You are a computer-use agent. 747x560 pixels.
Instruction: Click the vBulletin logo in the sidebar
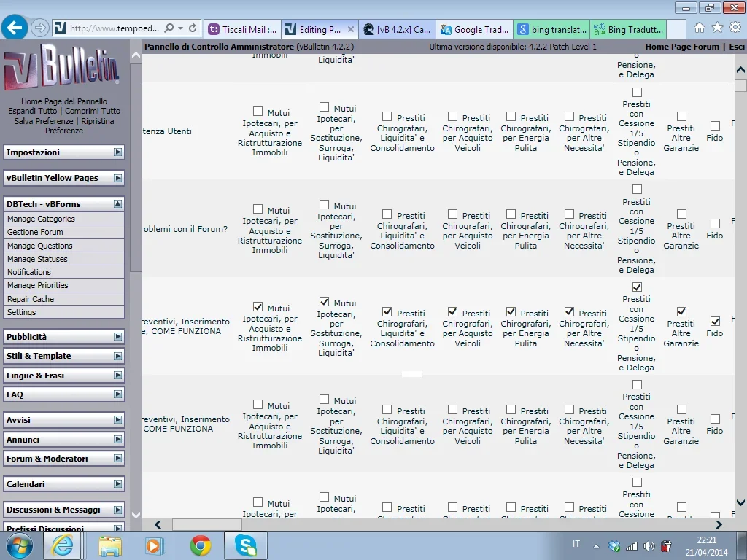coord(62,67)
